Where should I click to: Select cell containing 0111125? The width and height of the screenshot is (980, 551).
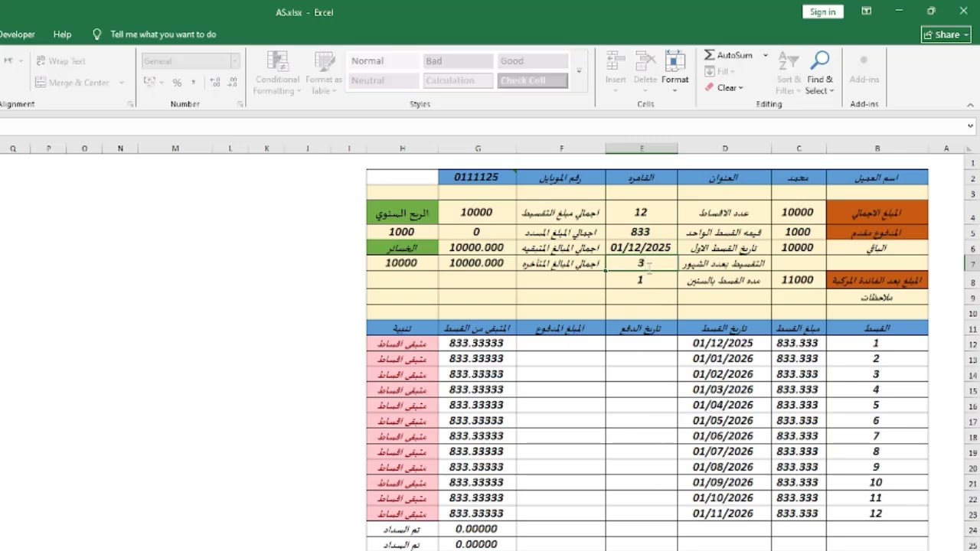[477, 177]
